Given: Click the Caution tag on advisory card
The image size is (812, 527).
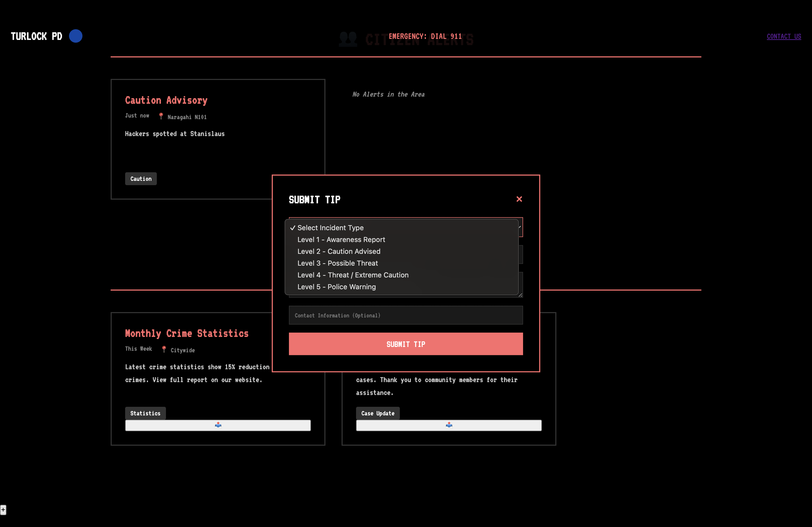Looking at the screenshot, I should [x=140, y=179].
